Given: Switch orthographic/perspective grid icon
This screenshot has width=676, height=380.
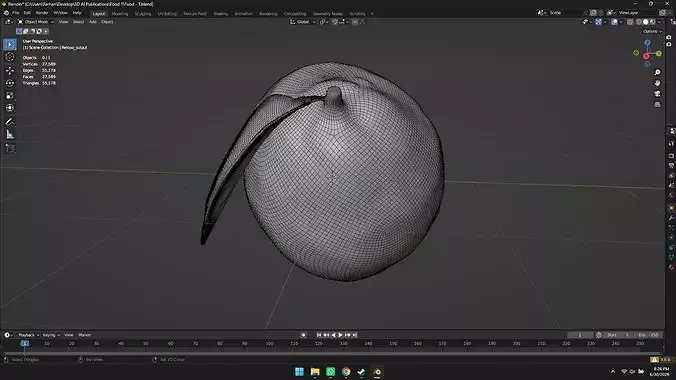Looking at the screenshot, I should tap(657, 104).
